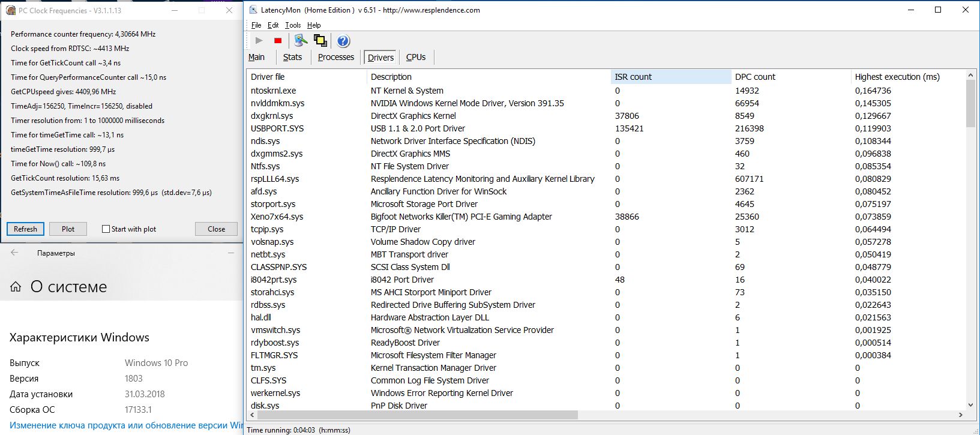Minimize the Параметры settings window

tap(231, 253)
